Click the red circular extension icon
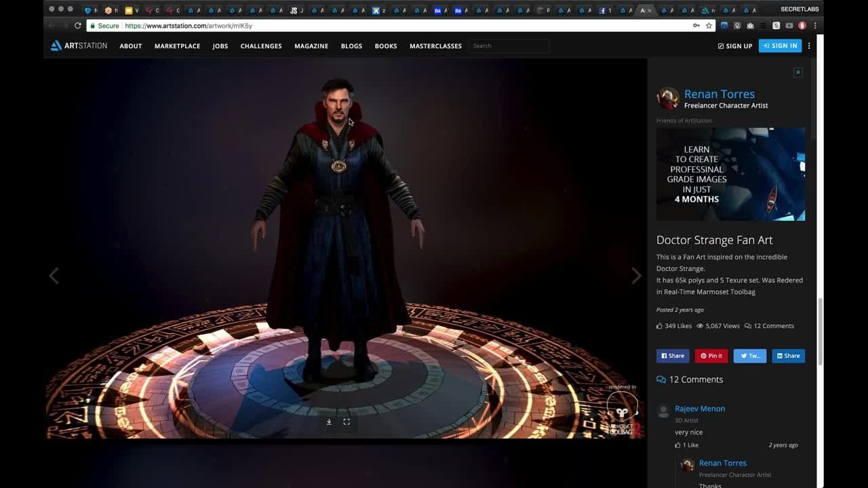This screenshot has width=868, height=488. pos(802,26)
